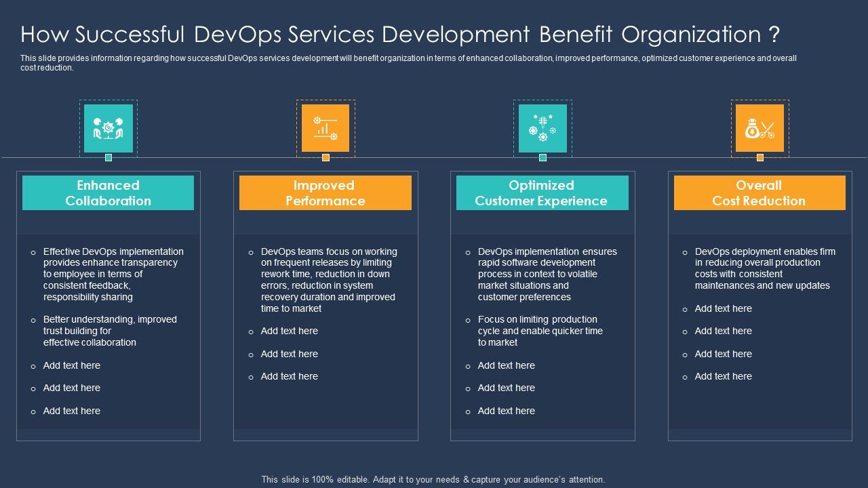The height and width of the screenshot is (488, 868).
Task: Select the small orange timeline marker under the cost reduction icon
Action: tap(759, 157)
